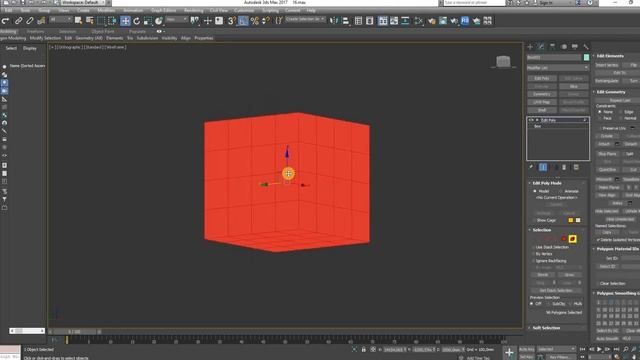Click the Align tool icon
Image resolution: width=640 pixels, height=360 pixels.
coord(345,20)
